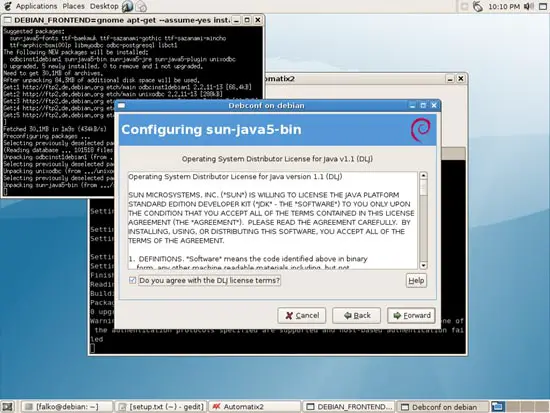550x413 pixels.
Task: Tick the 'Do you agree with the DLJ license terms?' checkbox
Action: click(133, 280)
